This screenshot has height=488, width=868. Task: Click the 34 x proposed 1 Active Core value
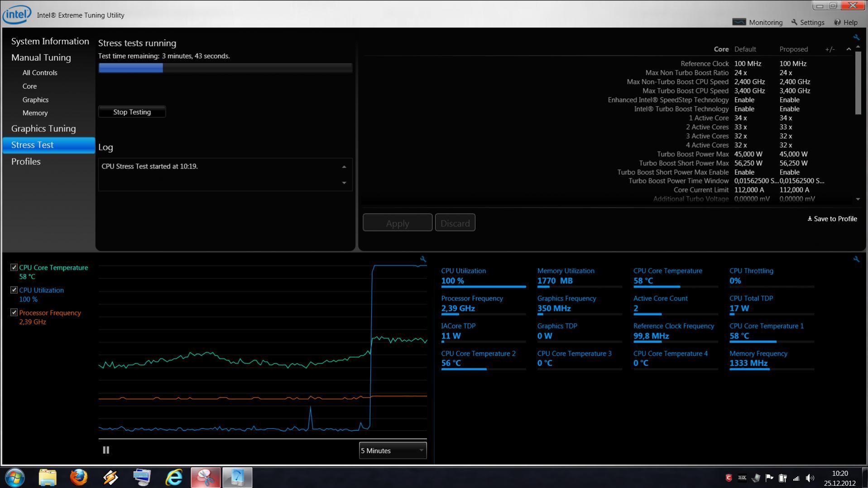click(786, 118)
